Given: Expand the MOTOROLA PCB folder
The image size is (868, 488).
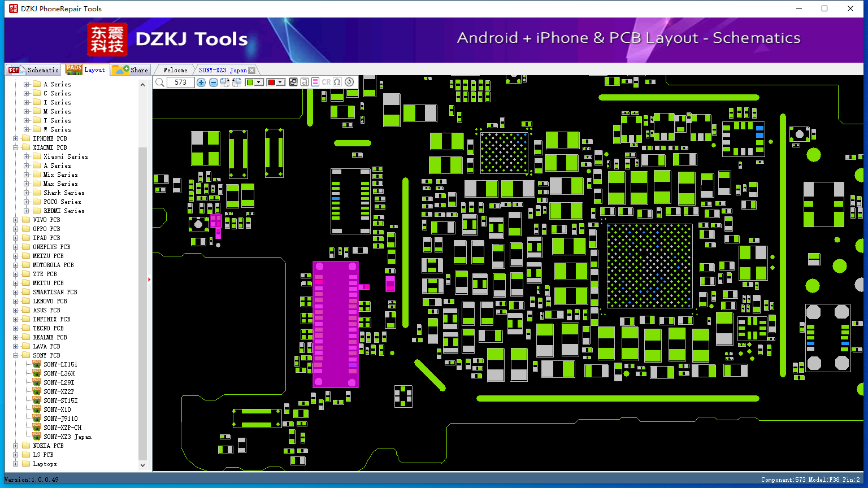Looking at the screenshot, I should pos(16,265).
